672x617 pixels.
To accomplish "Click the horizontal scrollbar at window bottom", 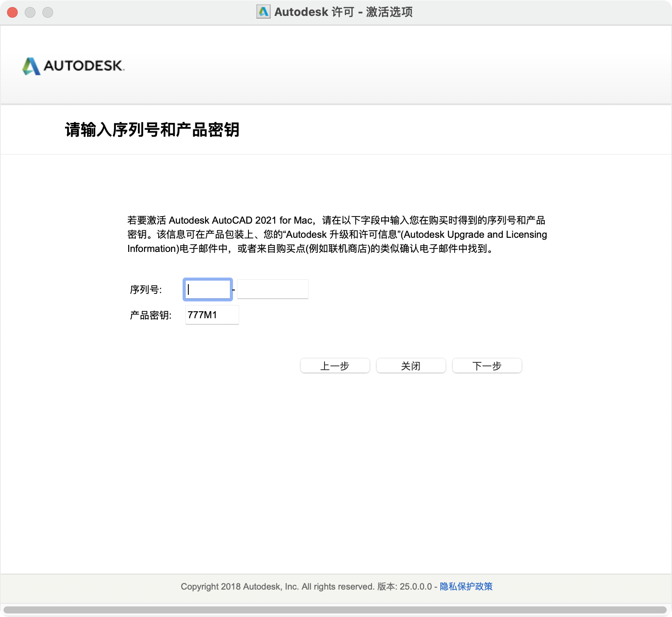I will click(x=335, y=610).
